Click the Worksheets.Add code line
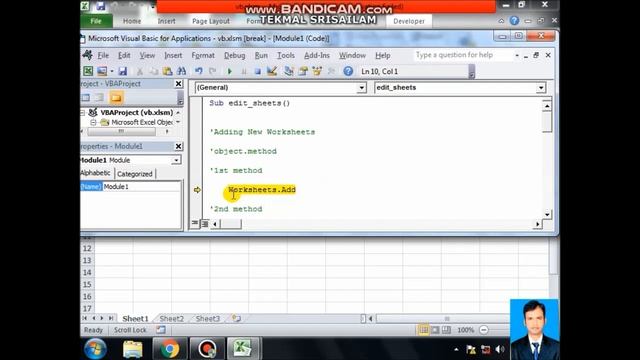This screenshot has width=640, height=360. (x=262, y=190)
